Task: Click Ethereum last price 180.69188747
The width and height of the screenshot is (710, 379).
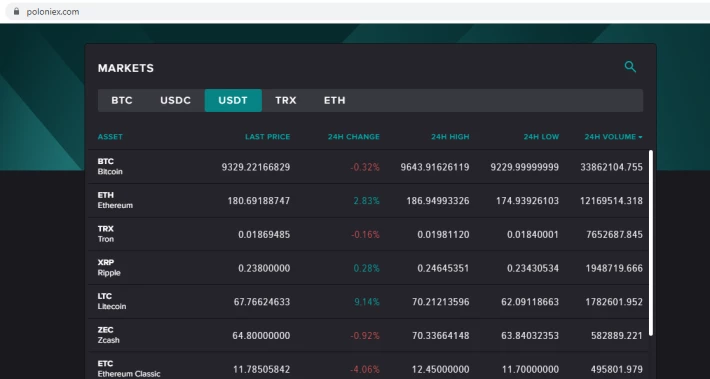Action: pyautogui.click(x=259, y=201)
